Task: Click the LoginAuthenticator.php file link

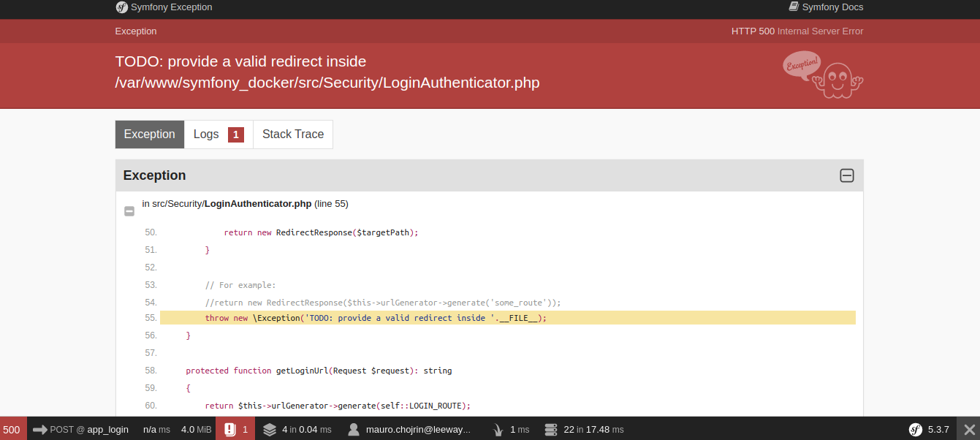Action: point(258,204)
